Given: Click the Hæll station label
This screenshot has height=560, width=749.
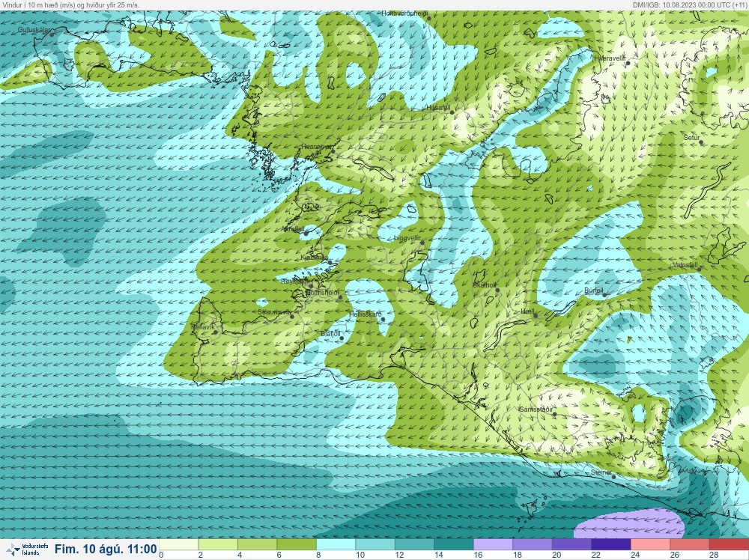Looking at the screenshot, I should point(527,311).
